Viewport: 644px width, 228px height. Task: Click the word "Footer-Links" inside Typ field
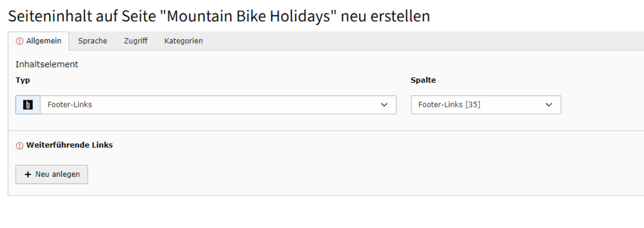(70, 105)
